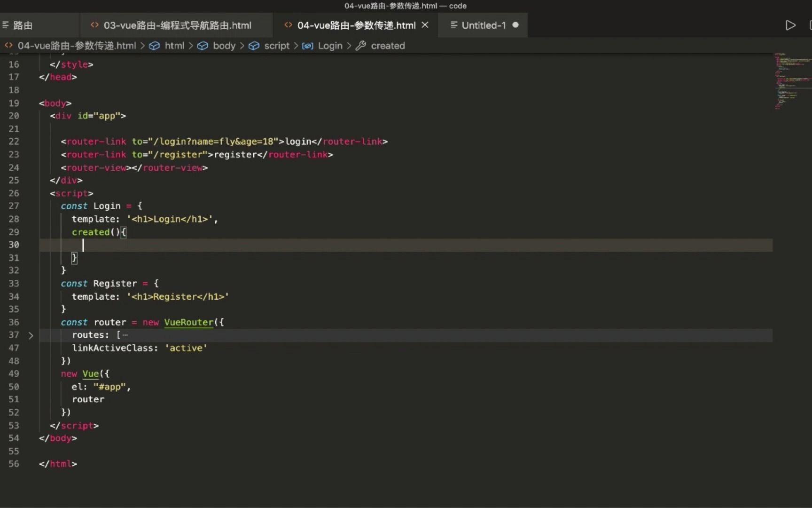Viewport: 812px width, 508px height.
Task: Click the closing </script> tag
Action: pyautogui.click(x=74, y=426)
